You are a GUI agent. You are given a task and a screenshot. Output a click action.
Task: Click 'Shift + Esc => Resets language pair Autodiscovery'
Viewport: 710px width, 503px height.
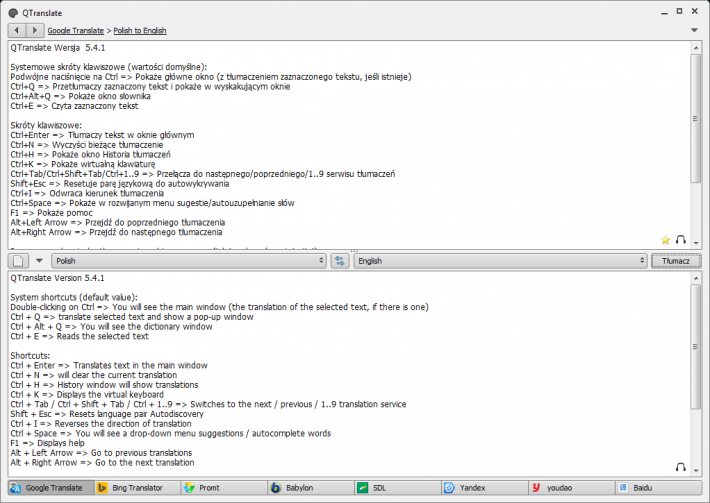pyautogui.click(x=107, y=414)
